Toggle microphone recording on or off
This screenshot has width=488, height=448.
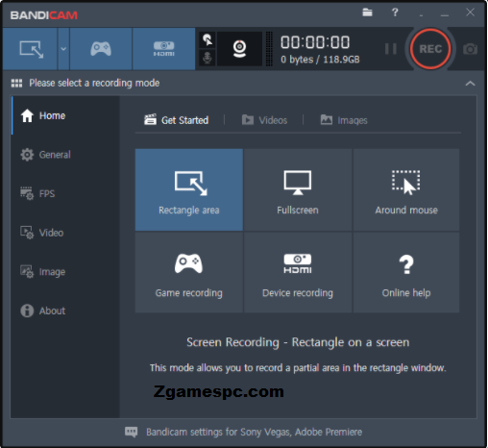coord(207,58)
